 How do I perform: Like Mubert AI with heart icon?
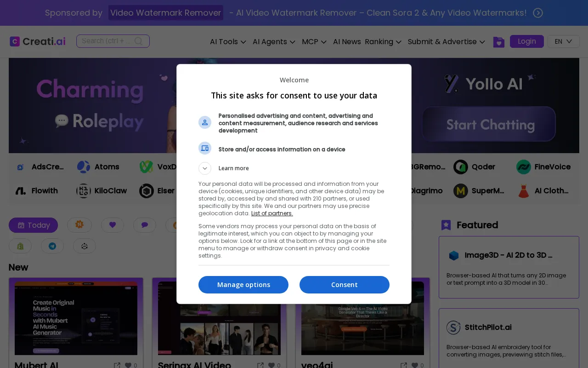(x=129, y=366)
